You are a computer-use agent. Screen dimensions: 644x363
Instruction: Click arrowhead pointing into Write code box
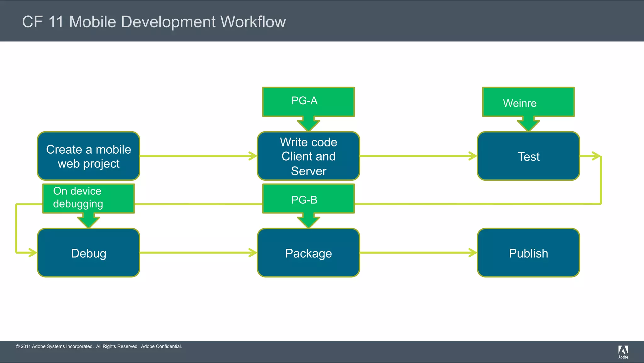pyautogui.click(x=253, y=156)
